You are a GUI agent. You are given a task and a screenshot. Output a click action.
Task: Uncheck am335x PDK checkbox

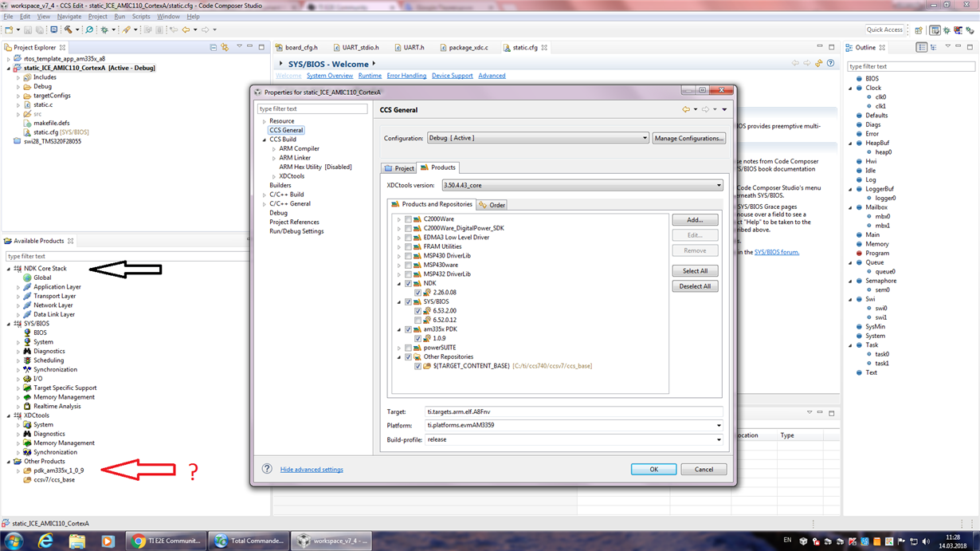click(409, 329)
